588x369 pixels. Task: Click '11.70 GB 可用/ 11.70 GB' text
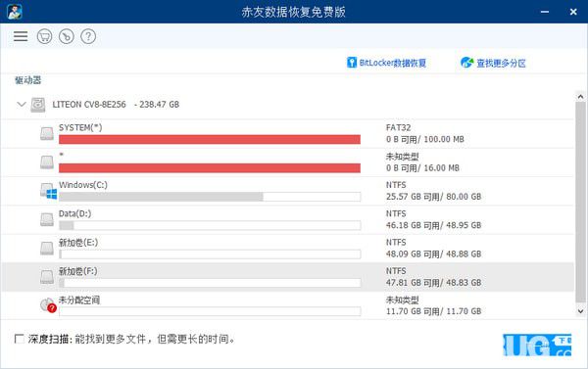click(x=433, y=311)
